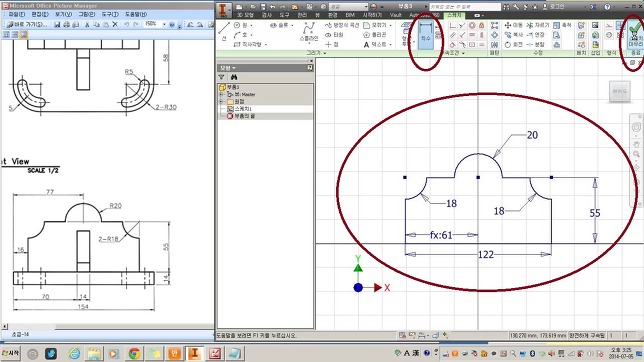The height and width of the screenshot is (362, 644).
Task: Open View menu in Picture Manager
Action: 63,14
